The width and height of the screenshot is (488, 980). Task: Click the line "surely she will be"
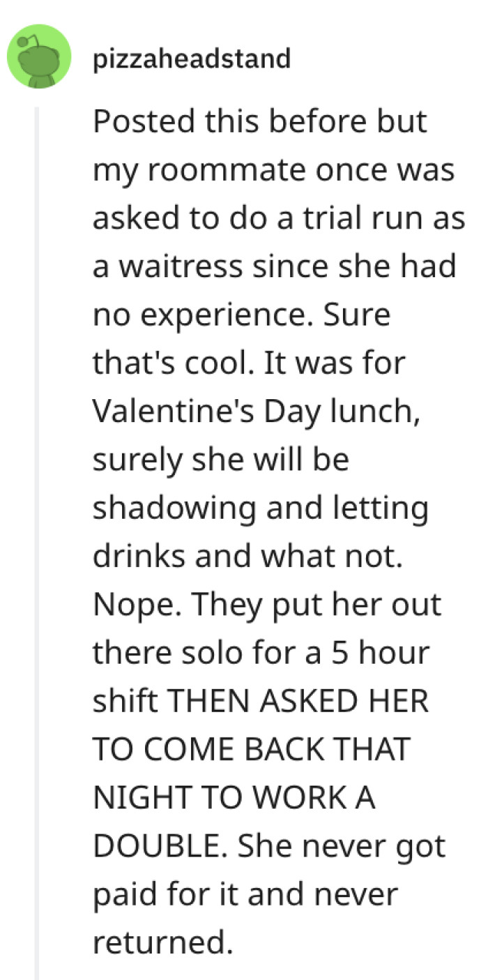[x=220, y=460]
